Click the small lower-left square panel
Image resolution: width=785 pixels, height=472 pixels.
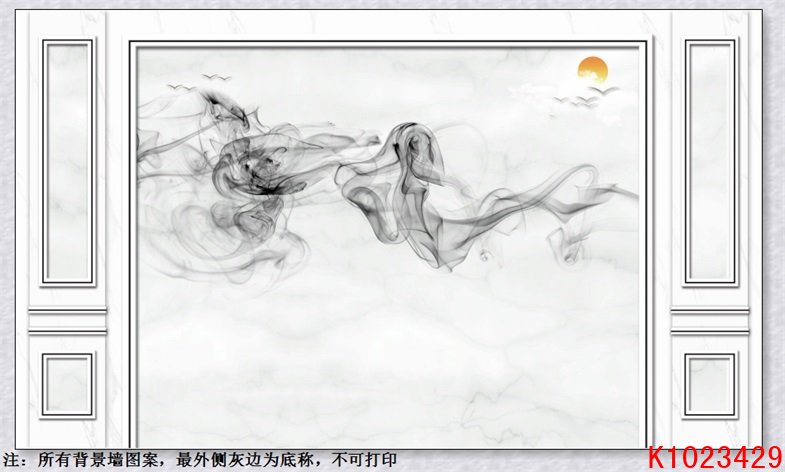click(68, 385)
